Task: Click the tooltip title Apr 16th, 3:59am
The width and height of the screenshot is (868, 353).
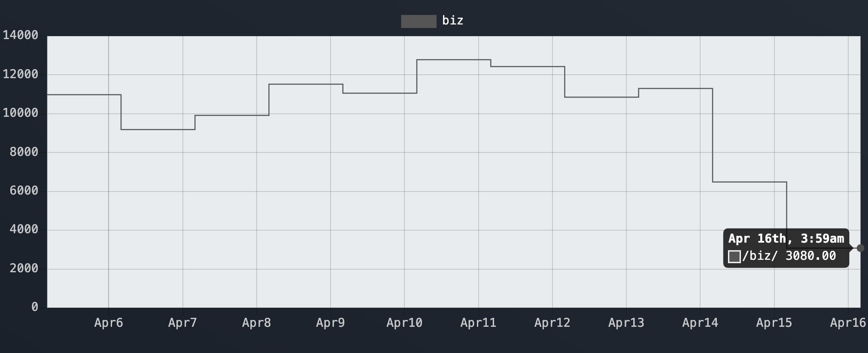Action: [x=786, y=239]
